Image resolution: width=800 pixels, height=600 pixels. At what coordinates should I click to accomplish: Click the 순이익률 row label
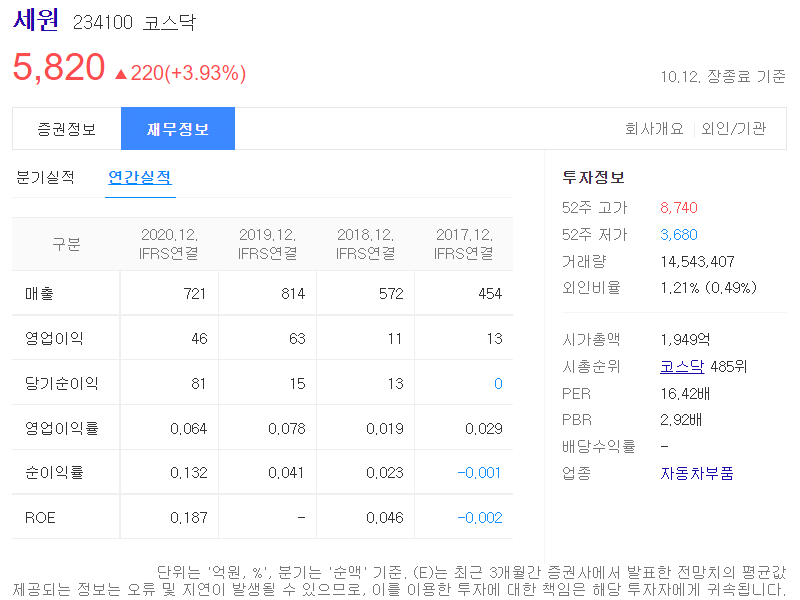(x=54, y=473)
